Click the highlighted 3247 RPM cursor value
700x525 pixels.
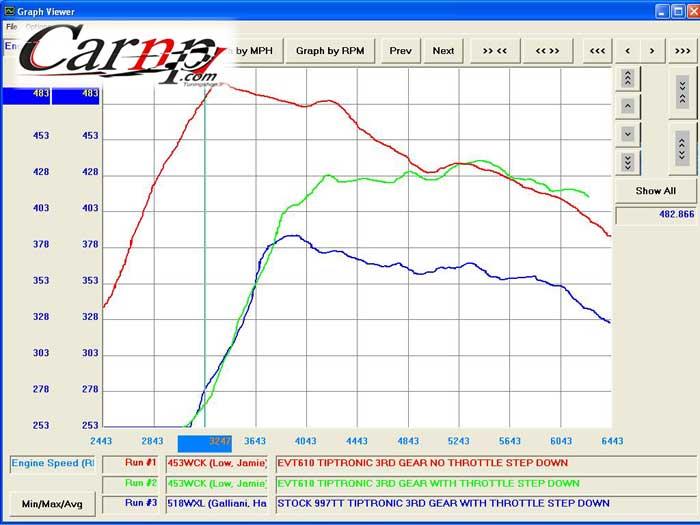(x=204, y=444)
